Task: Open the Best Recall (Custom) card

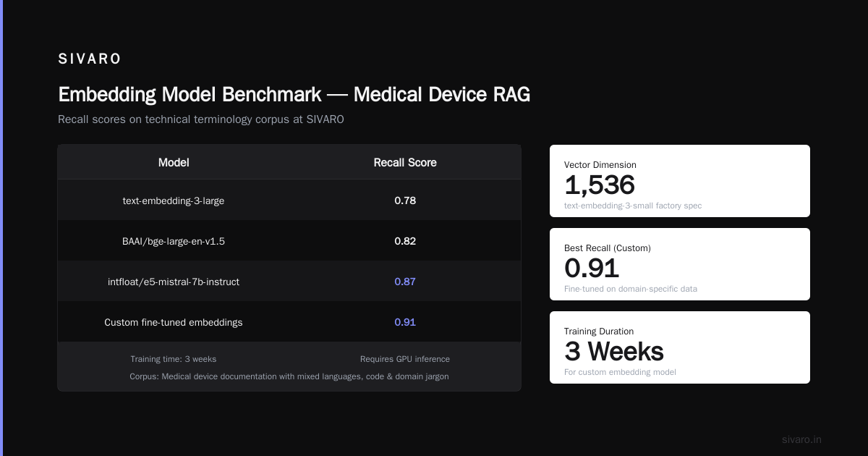Action: (680, 264)
